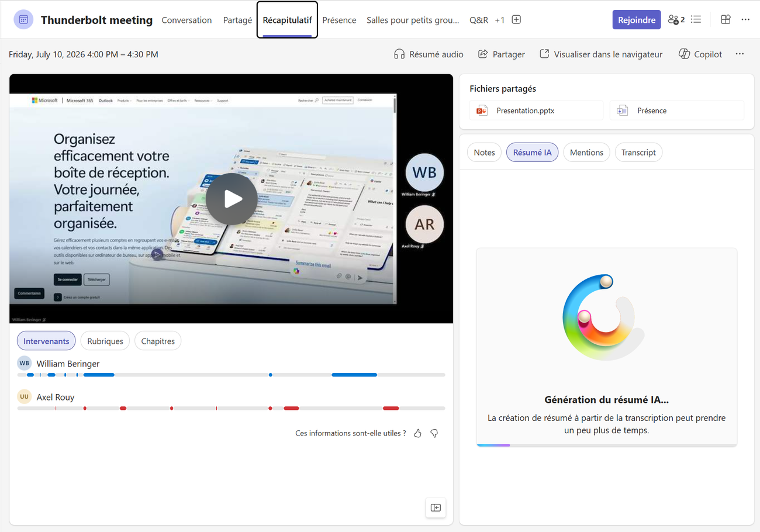Image resolution: width=760 pixels, height=532 pixels.
Task: Click the Fichiers partagés heading
Action: [x=503, y=89]
